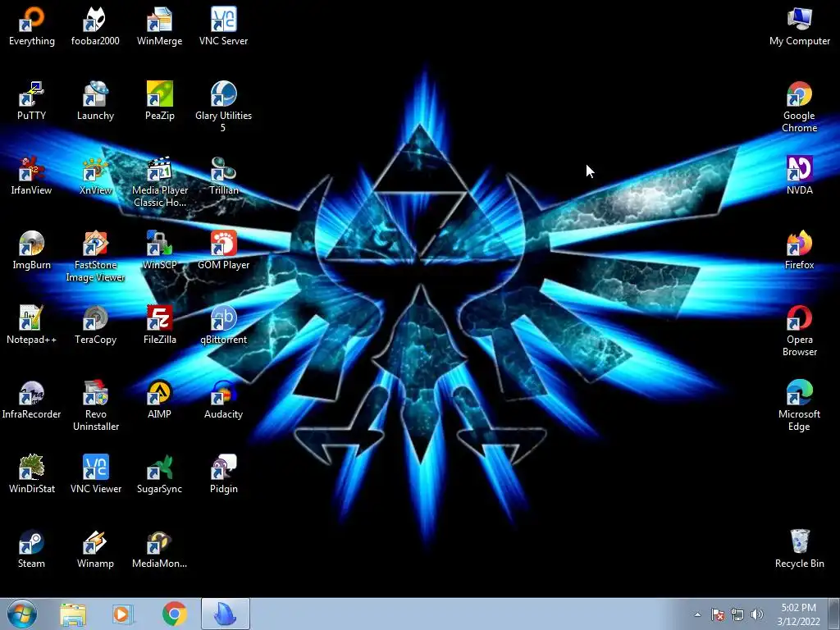The height and width of the screenshot is (630, 840).
Task: Select the XnView desktop icon
Action: [95, 176]
